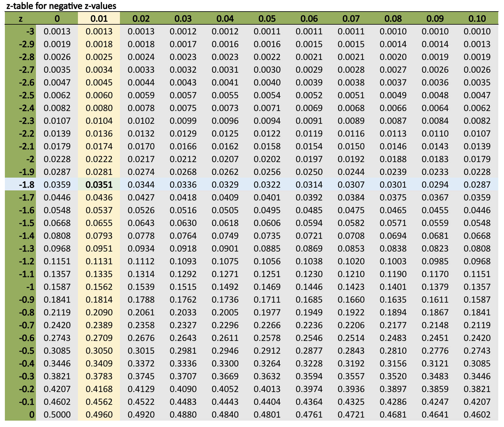Select 0.2090 in row -0.8
This screenshot has height=427, width=504.
coord(99,312)
